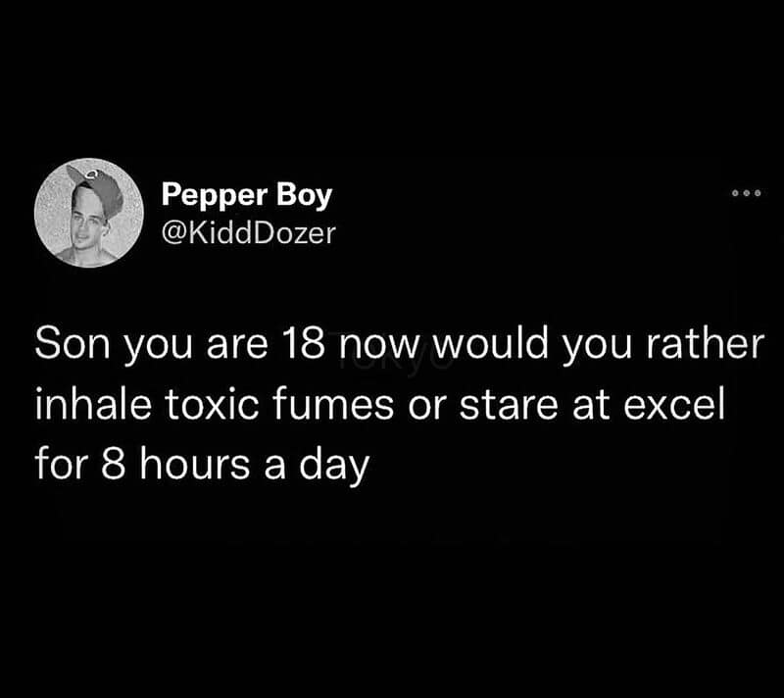Click the number "8" in the last line

pos(111,460)
